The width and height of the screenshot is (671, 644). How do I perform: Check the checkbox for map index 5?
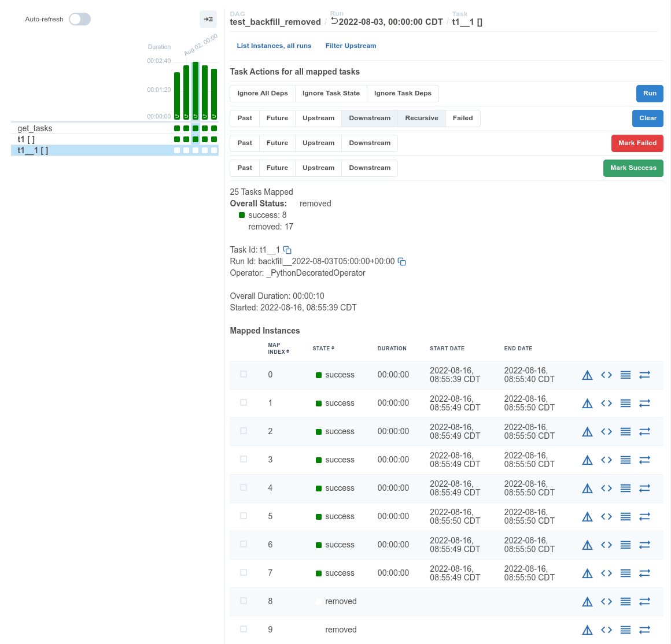click(244, 516)
